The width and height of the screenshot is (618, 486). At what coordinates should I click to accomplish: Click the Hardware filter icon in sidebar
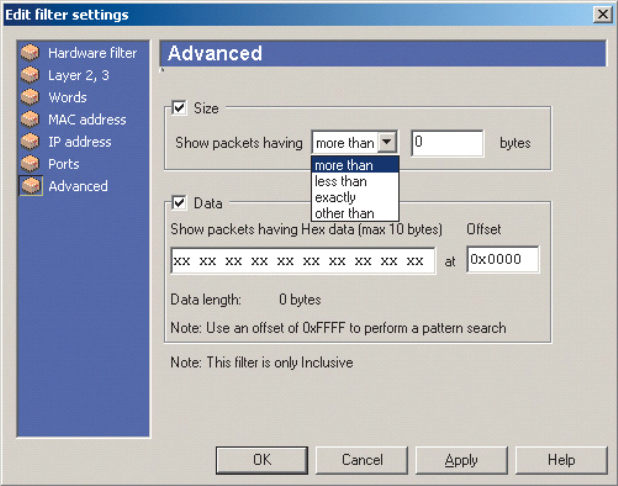tap(32, 53)
